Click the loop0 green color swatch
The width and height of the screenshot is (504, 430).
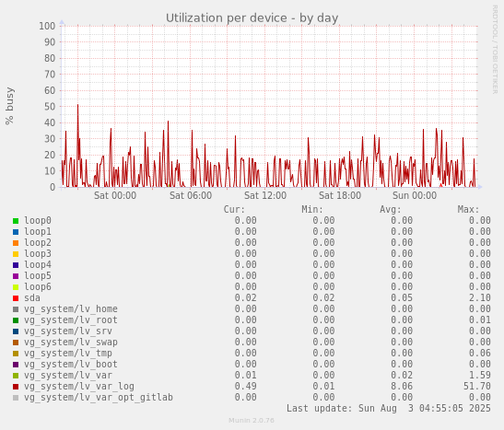click(16, 221)
